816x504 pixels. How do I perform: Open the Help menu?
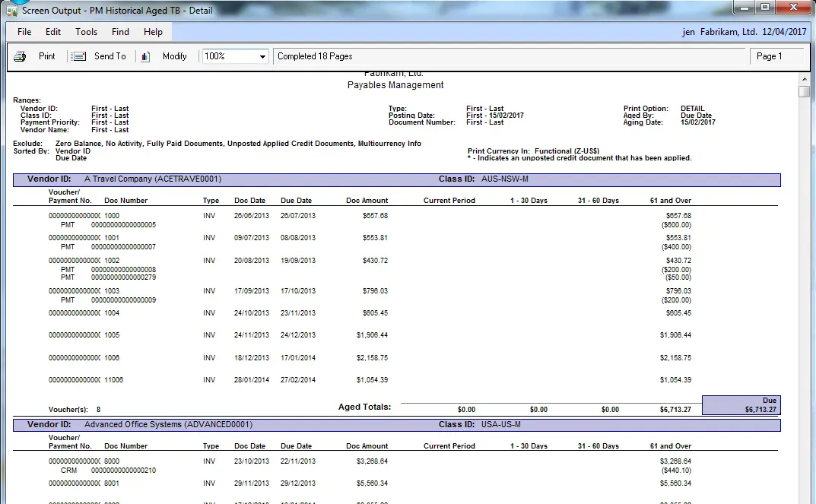point(153,32)
